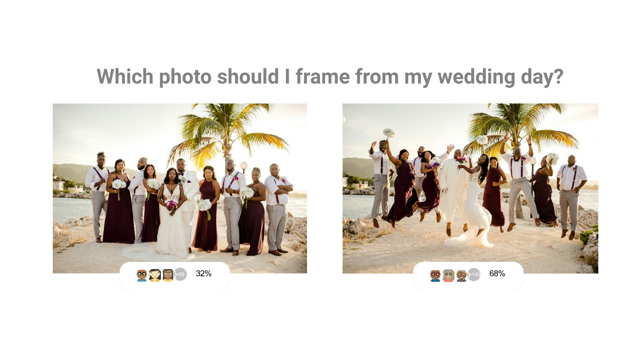Click the bearded avatar with red glasses under right photo
644x362 pixels.
[x=435, y=275]
